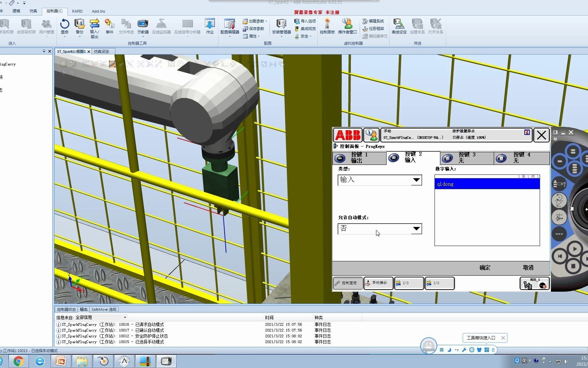The height and width of the screenshot is (368, 588).
Task: Click the FlexPendant operator info icon
Action: [371, 135]
